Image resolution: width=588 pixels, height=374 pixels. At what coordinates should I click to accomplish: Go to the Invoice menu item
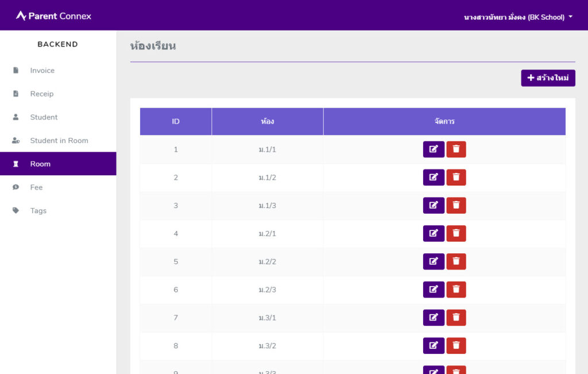point(42,71)
